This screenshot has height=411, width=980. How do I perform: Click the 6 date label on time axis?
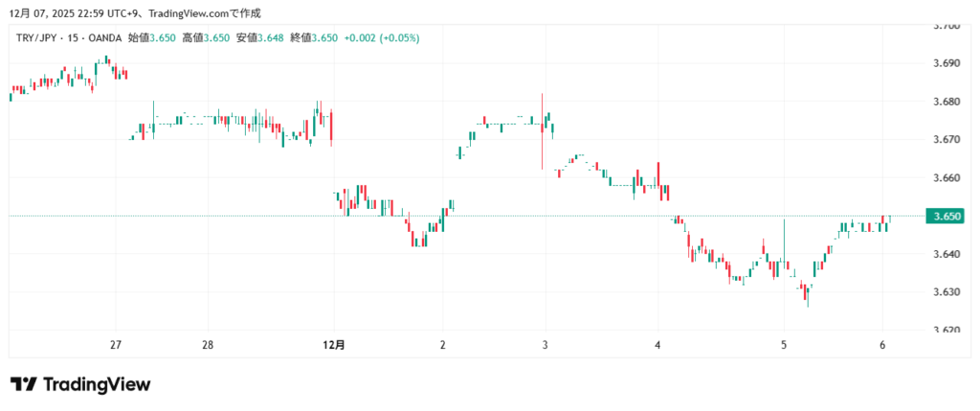coord(881,345)
